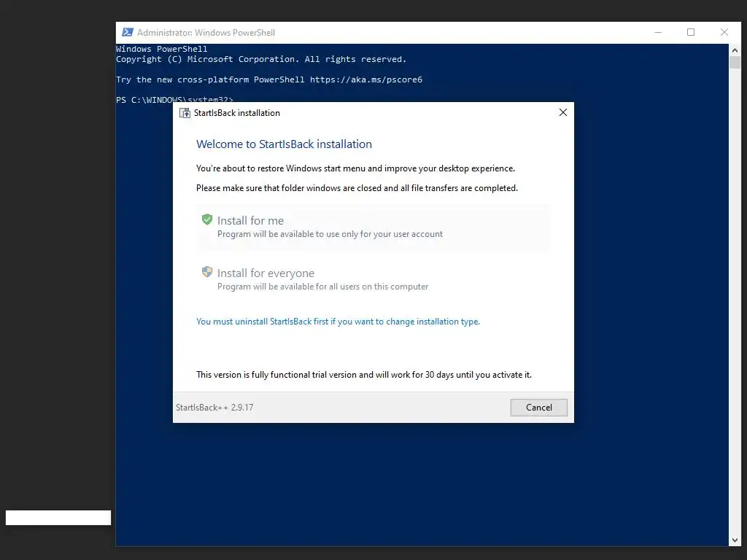Viewport: 747px width, 560px height.
Task: Click the 'folder windows are closed' notice text
Action: (x=357, y=188)
